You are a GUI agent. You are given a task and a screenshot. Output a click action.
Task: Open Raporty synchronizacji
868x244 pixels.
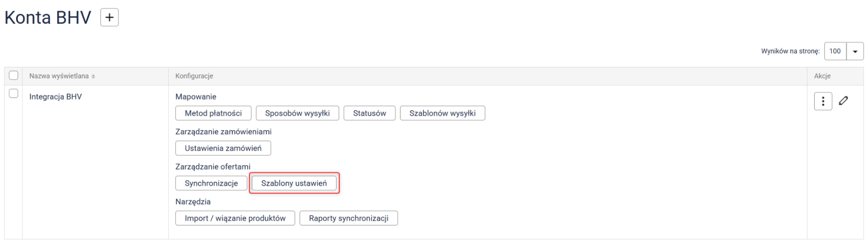coord(349,218)
